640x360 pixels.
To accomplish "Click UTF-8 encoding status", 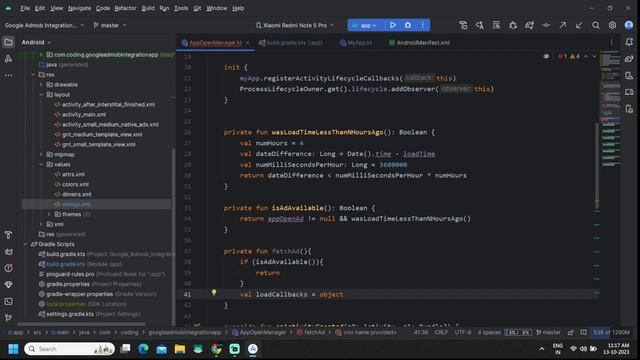I will coord(463,333).
